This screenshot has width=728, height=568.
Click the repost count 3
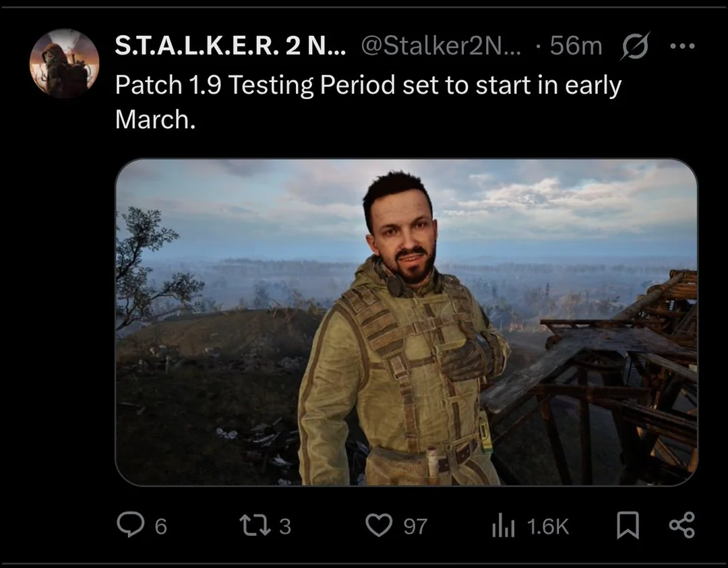tap(284, 526)
